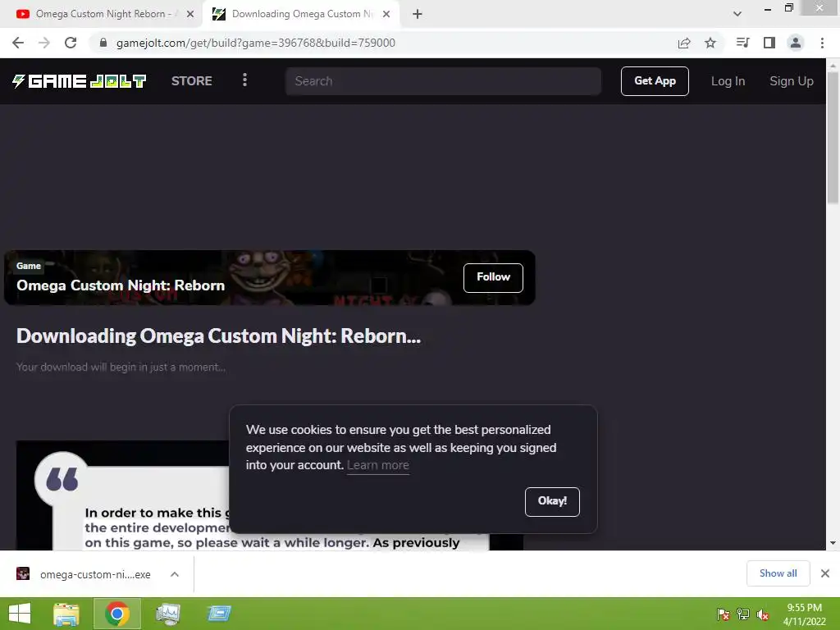The image size is (840, 630).
Task: Open network tray icon
Action: coord(743,614)
